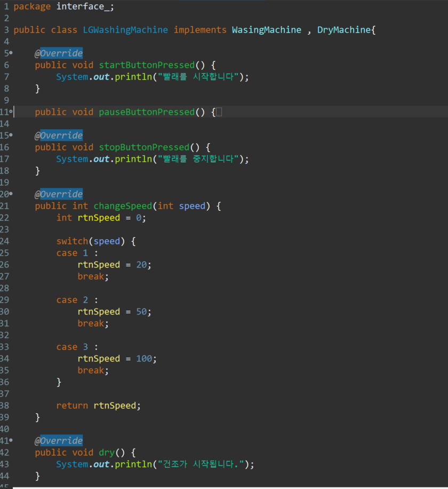Click the changeSpeed method name
Image resolution: width=448 pixels, height=489 pixels.
point(123,206)
